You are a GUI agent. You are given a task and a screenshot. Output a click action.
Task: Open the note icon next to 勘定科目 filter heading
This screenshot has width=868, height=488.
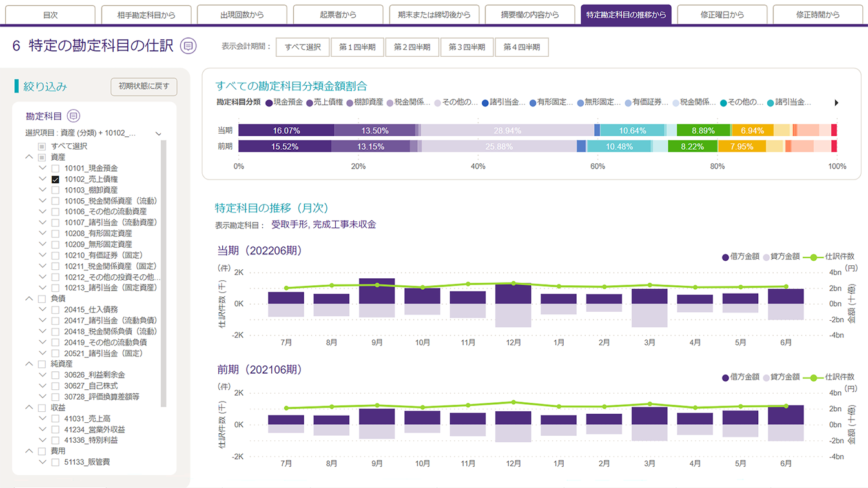pyautogui.click(x=74, y=116)
